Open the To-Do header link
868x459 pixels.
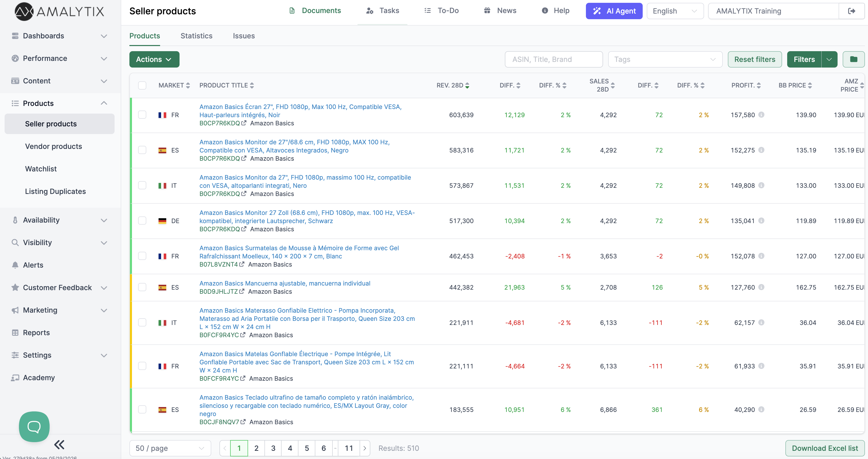coord(442,11)
